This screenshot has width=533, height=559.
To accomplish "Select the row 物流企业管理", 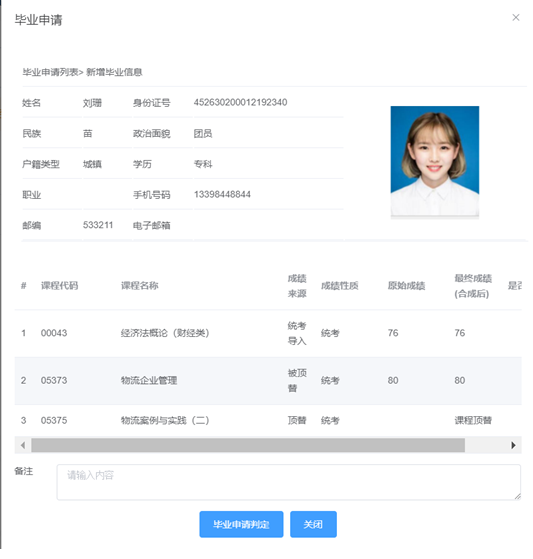I will pyautogui.click(x=268, y=381).
